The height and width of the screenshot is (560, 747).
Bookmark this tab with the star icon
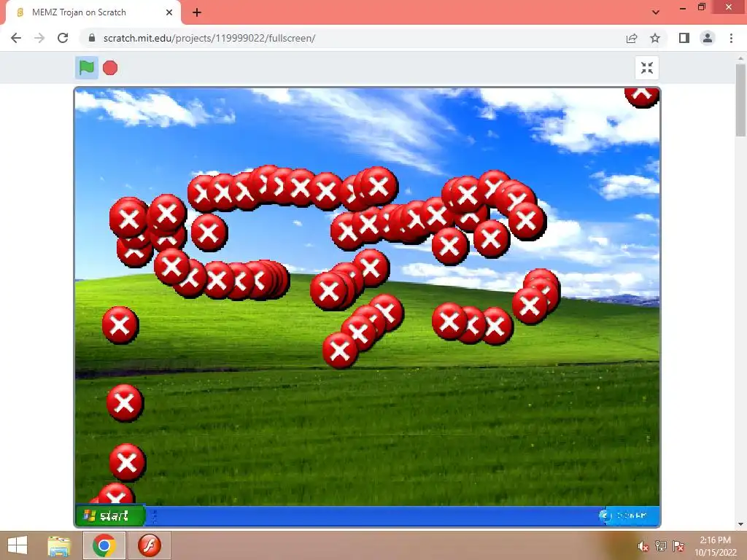pos(655,38)
